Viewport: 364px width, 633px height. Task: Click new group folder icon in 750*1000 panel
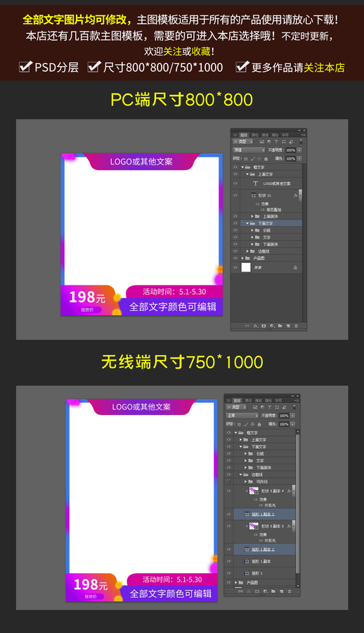[273, 592]
